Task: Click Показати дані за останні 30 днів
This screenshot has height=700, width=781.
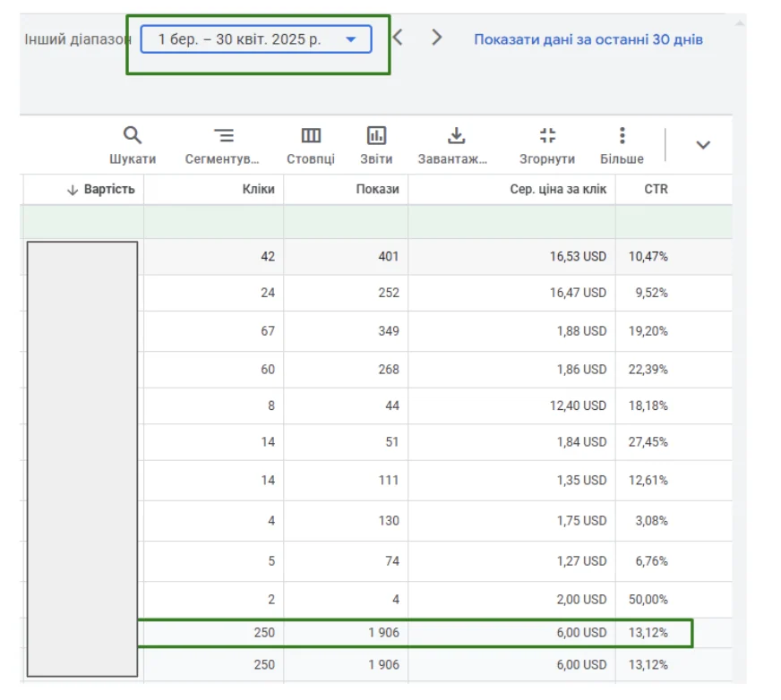Action: tap(588, 39)
